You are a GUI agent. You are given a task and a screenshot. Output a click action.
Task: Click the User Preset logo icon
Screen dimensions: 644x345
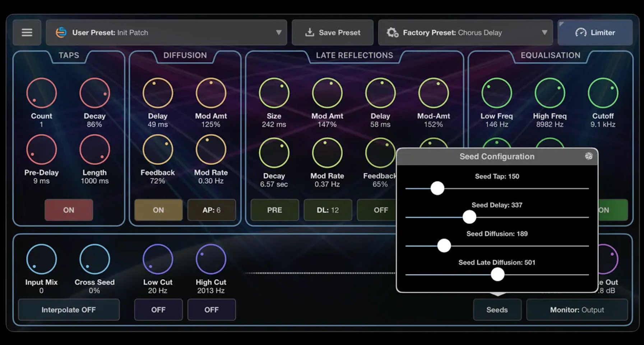61,32
